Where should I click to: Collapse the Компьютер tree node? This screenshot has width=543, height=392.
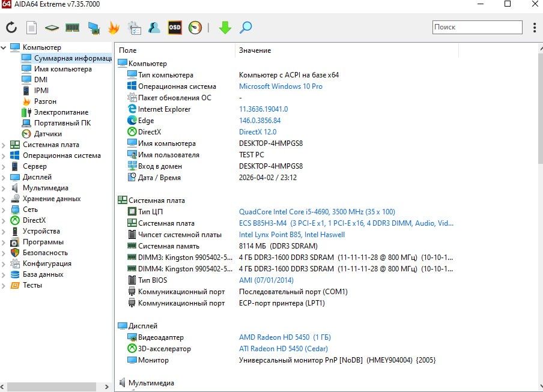coord(4,47)
